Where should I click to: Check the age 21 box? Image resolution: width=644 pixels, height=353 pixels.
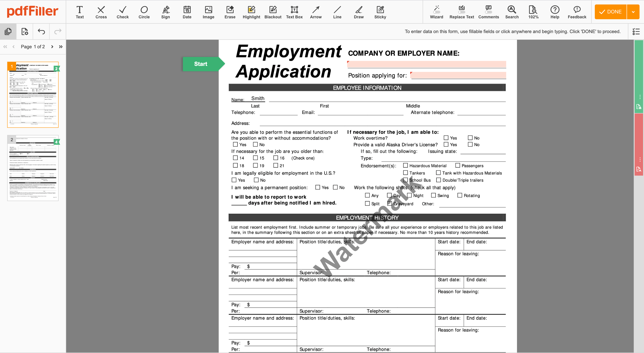[275, 165]
